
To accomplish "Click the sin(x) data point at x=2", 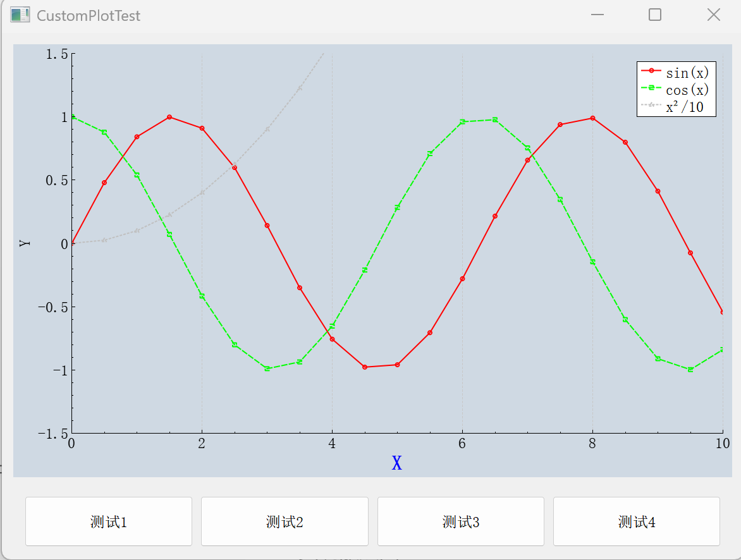I will pos(202,128).
